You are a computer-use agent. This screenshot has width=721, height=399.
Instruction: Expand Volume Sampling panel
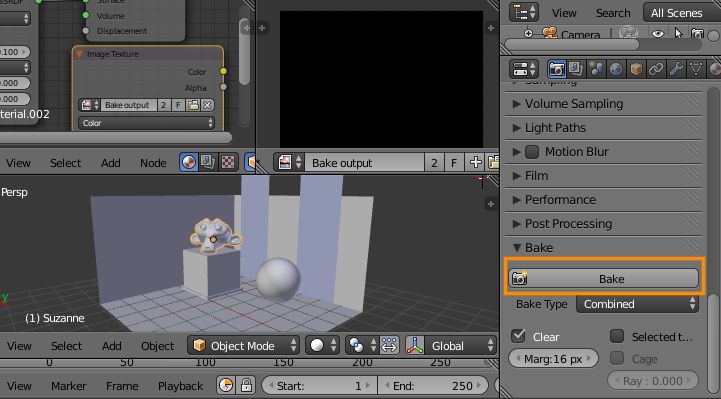[603, 104]
